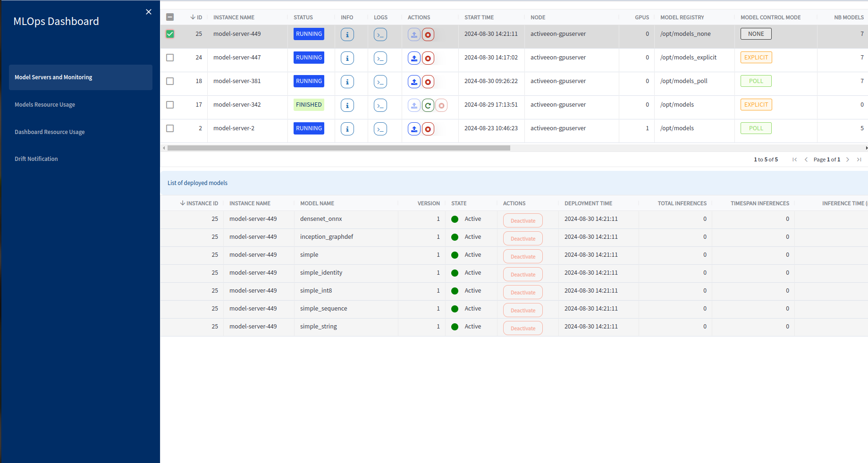Go to previous page of instances
868x463 pixels.
pos(806,160)
